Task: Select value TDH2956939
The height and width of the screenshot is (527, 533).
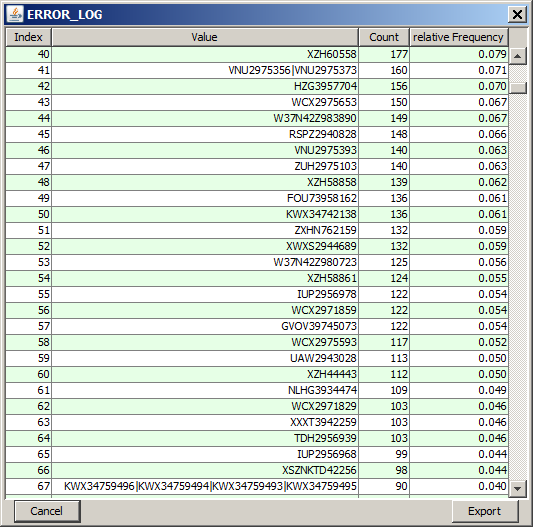Action: point(205,438)
